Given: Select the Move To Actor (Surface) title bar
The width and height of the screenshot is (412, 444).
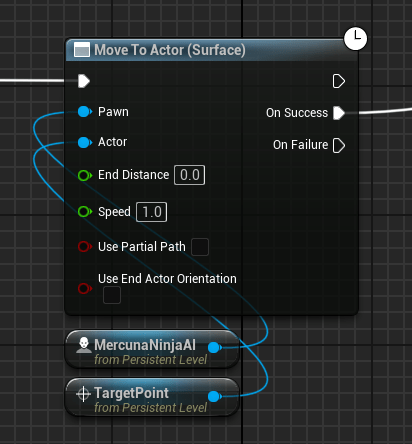Looking at the screenshot, I should coord(212,50).
